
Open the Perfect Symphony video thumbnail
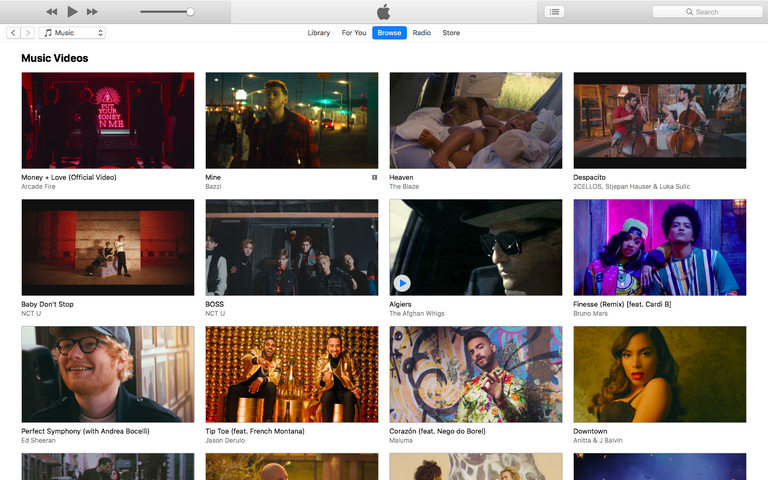pyautogui.click(x=108, y=374)
